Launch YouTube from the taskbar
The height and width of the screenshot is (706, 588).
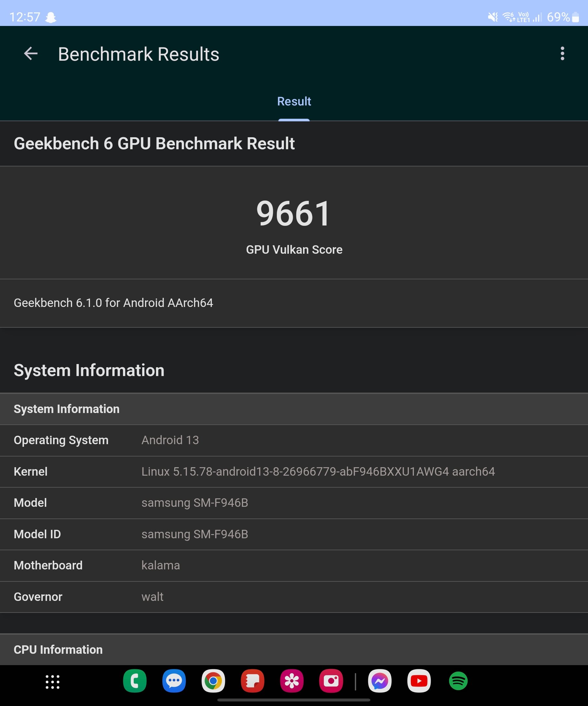pos(419,681)
